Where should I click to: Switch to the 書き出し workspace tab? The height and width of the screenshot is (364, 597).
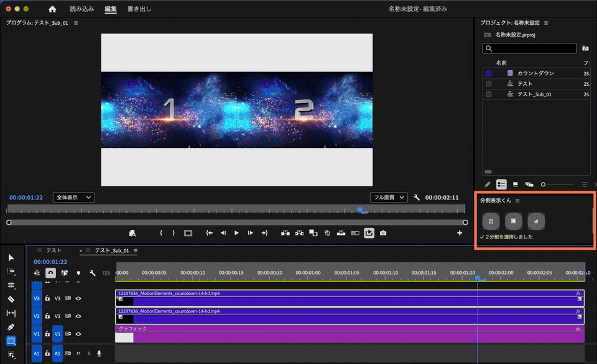pos(139,9)
